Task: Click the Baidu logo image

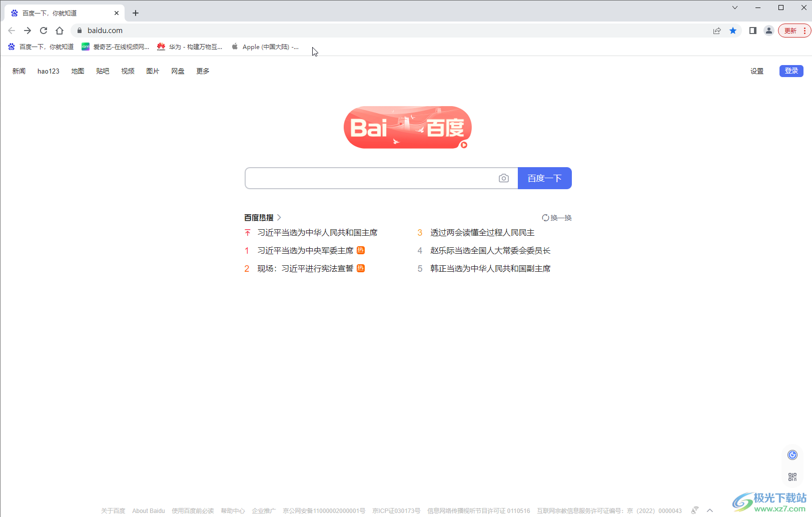Action: pyautogui.click(x=408, y=127)
